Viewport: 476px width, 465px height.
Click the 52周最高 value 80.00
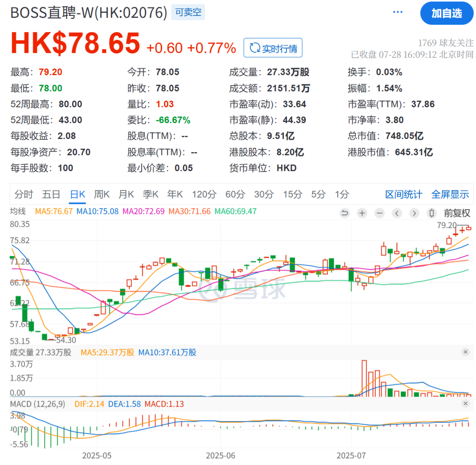tap(71, 104)
